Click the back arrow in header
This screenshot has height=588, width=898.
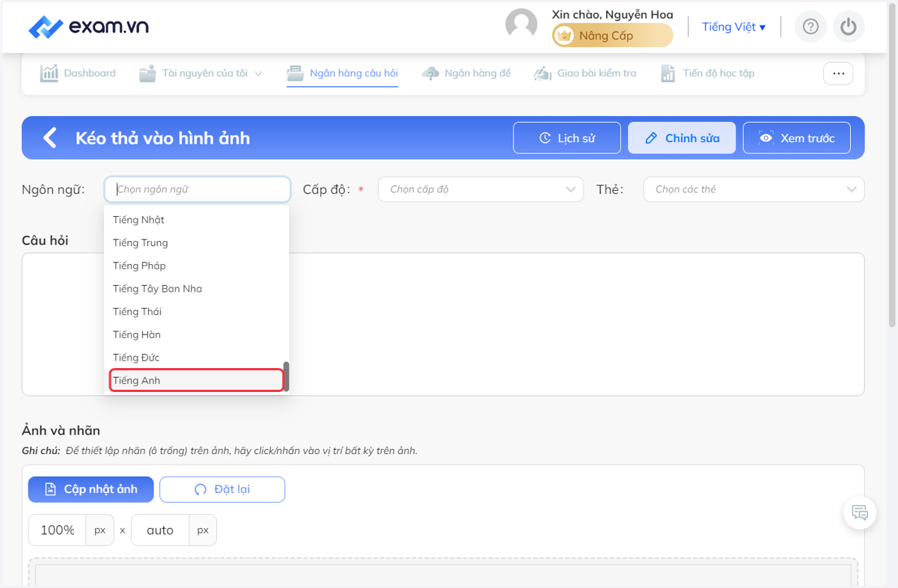49,138
